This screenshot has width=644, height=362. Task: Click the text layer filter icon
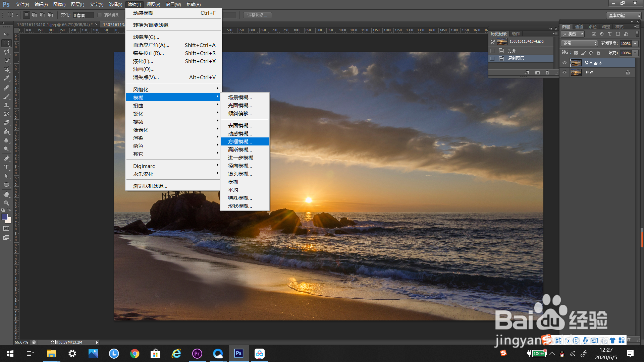pos(610,34)
